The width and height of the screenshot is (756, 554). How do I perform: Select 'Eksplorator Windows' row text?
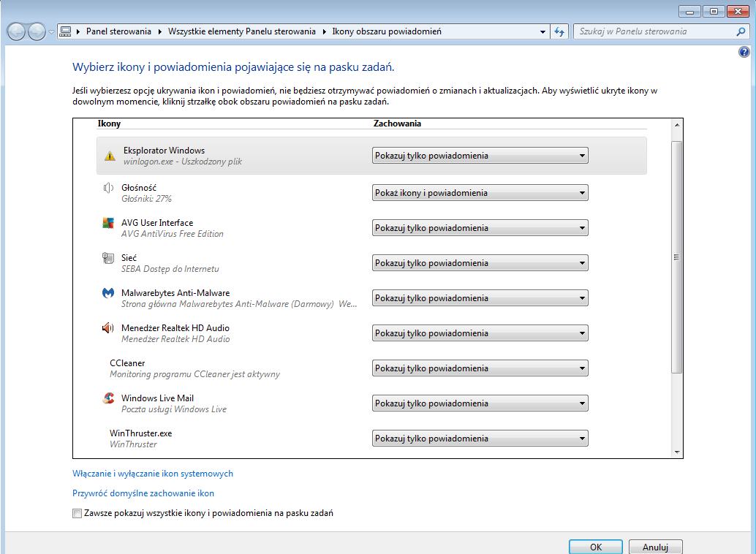[x=164, y=151]
